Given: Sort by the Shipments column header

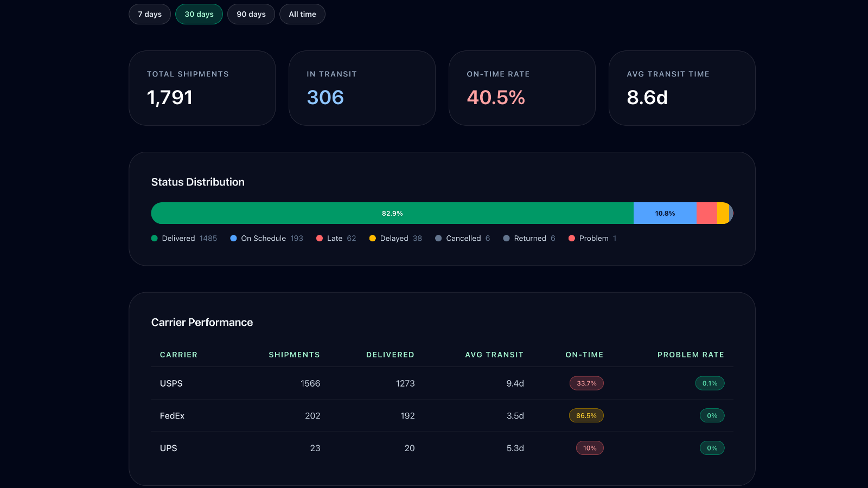Looking at the screenshot, I should pyautogui.click(x=295, y=355).
